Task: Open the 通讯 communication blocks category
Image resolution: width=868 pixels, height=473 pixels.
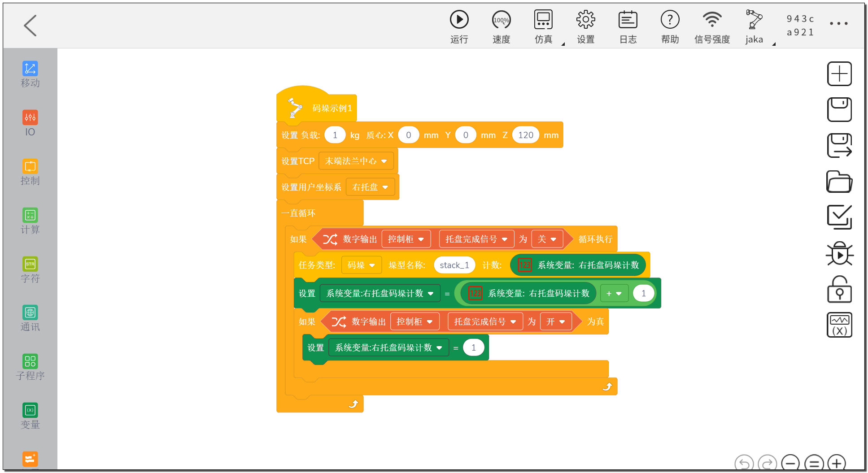Action: tap(30, 318)
